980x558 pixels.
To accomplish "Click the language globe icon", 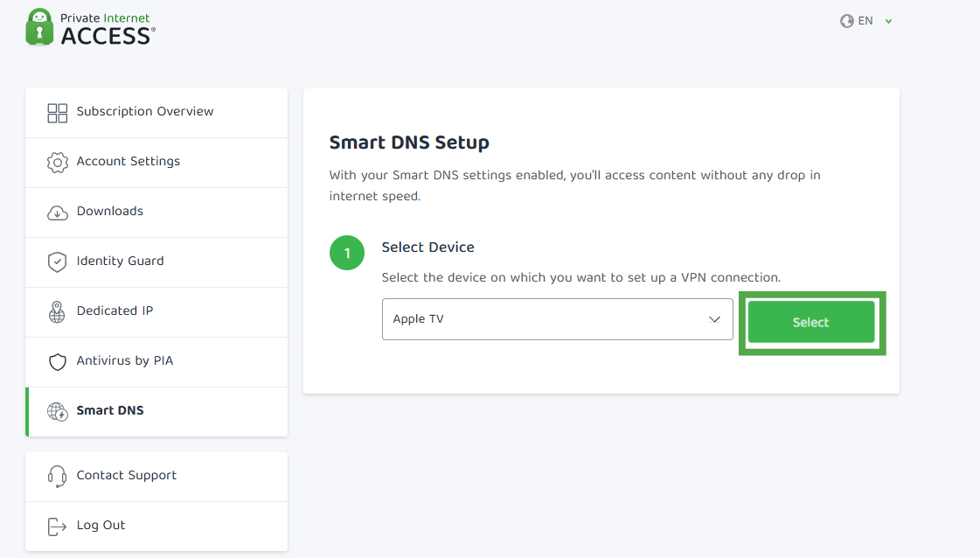I will click(847, 21).
